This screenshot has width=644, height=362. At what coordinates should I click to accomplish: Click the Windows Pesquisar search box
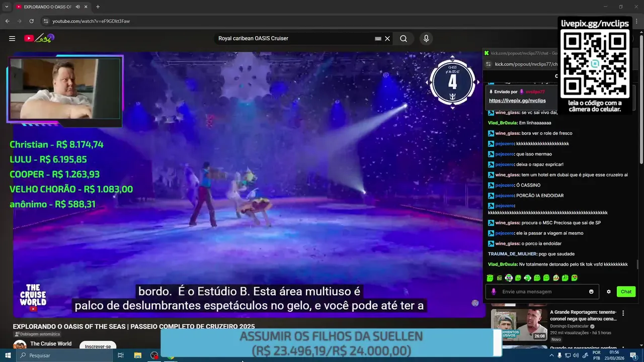(x=64, y=355)
